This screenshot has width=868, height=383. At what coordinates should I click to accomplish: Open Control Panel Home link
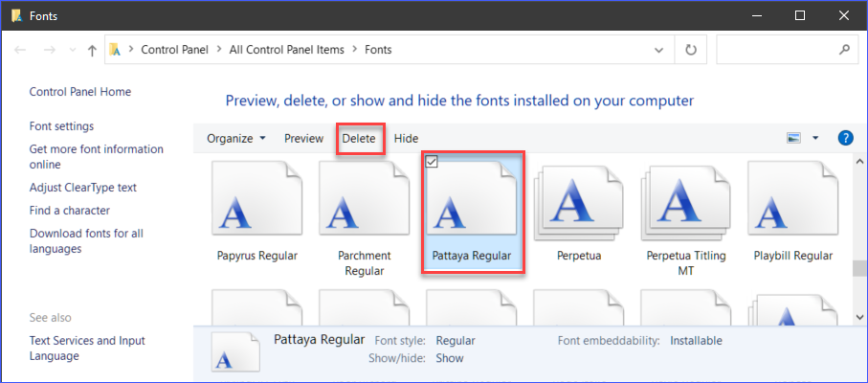click(80, 92)
